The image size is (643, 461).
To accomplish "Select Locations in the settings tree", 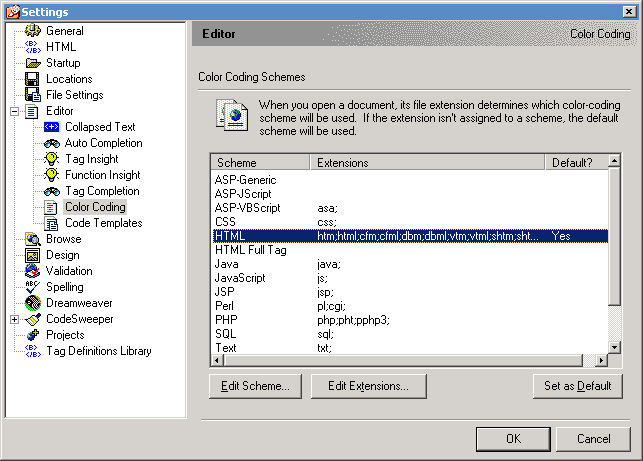I will [69, 79].
